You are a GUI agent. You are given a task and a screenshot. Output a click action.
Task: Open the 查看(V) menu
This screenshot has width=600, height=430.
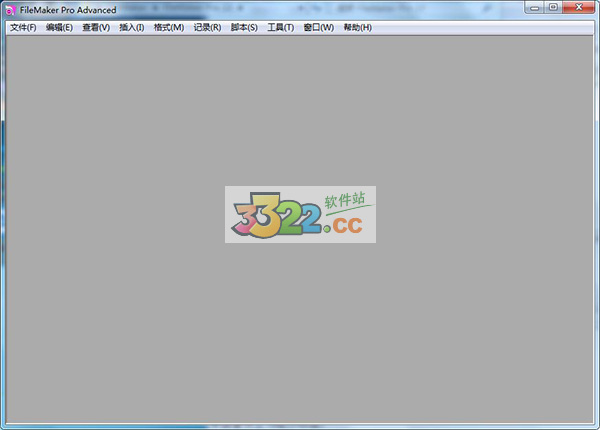[96, 28]
